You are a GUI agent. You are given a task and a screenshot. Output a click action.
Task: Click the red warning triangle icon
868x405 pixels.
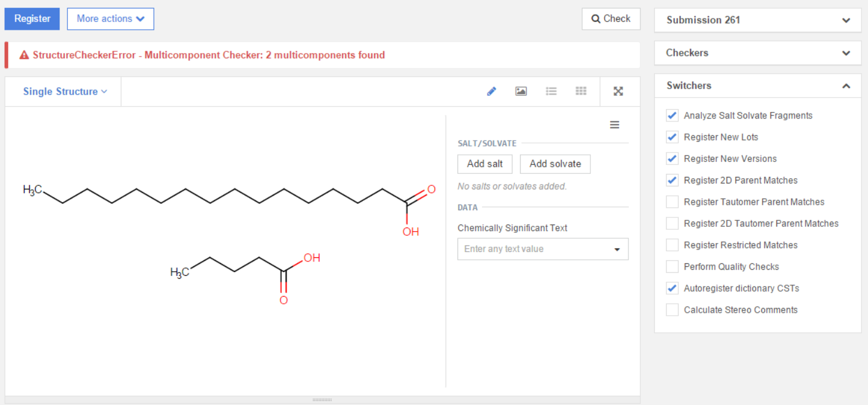click(x=24, y=55)
